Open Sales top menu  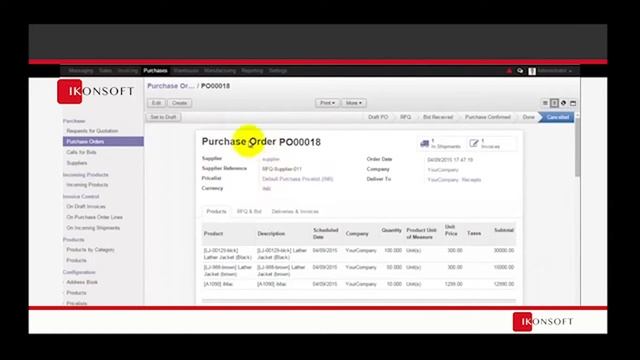coord(105,71)
